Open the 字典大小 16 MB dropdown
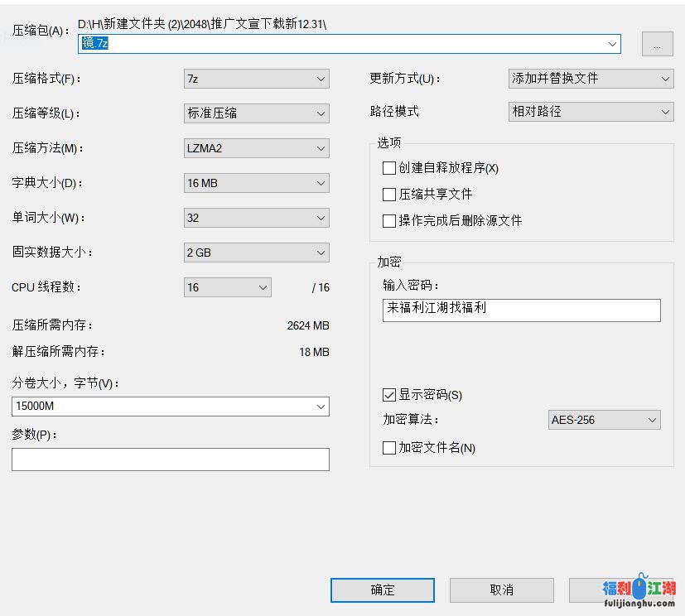Screen dimensions: 685x616 coord(256,183)
